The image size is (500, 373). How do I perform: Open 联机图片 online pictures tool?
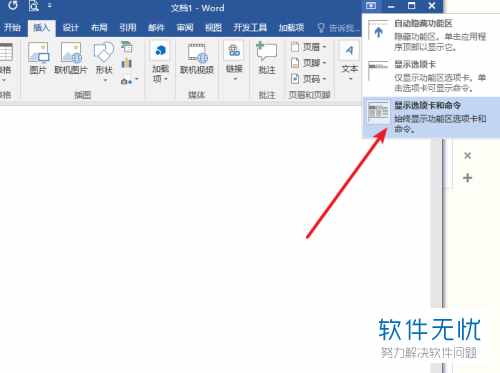(71, 58)
